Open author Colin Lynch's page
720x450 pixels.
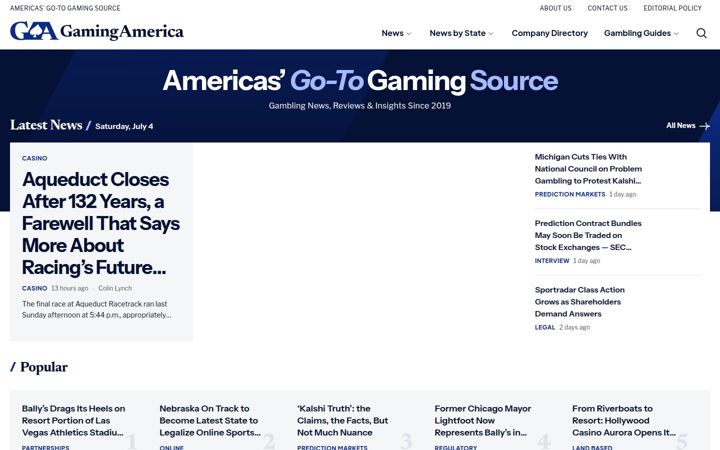coord(115,288)
